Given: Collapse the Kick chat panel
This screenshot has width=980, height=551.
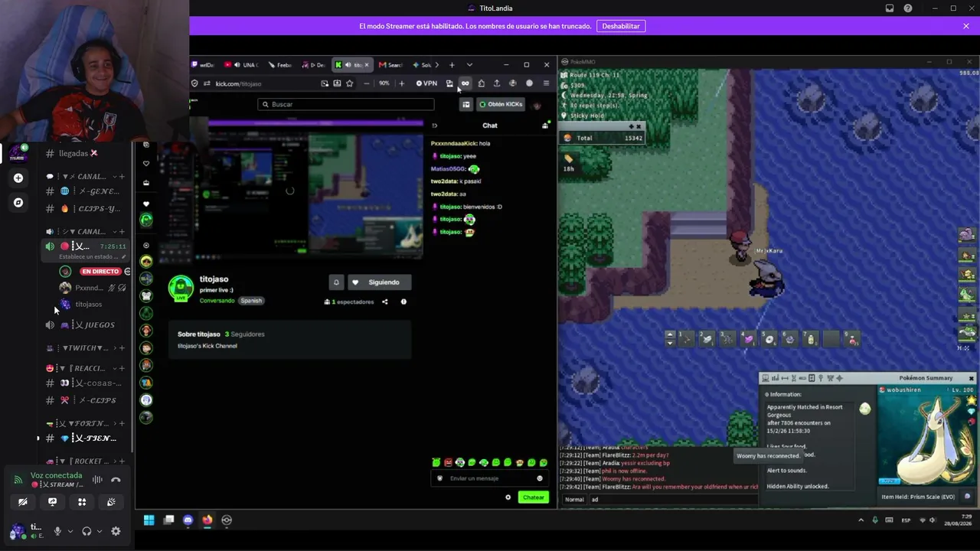Looking at the screenshot, I should (434, 126).
